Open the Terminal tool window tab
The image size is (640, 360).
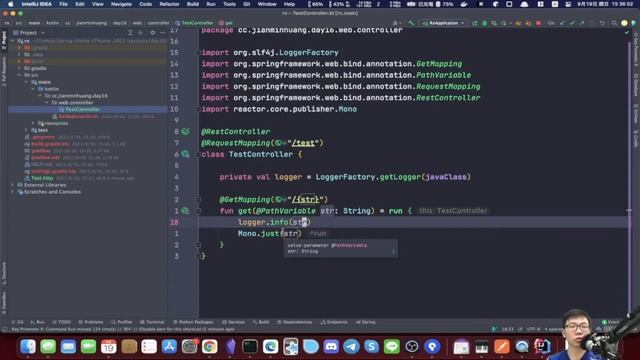(x=152, y=322)
